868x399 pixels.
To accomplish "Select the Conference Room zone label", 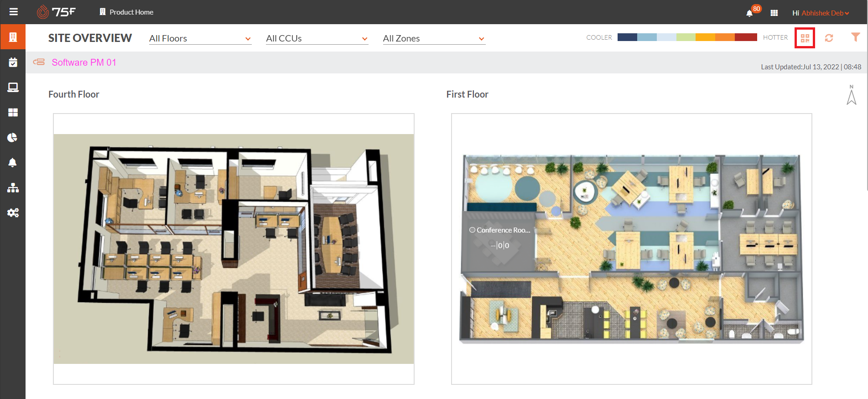I will [x=500, y=230].
